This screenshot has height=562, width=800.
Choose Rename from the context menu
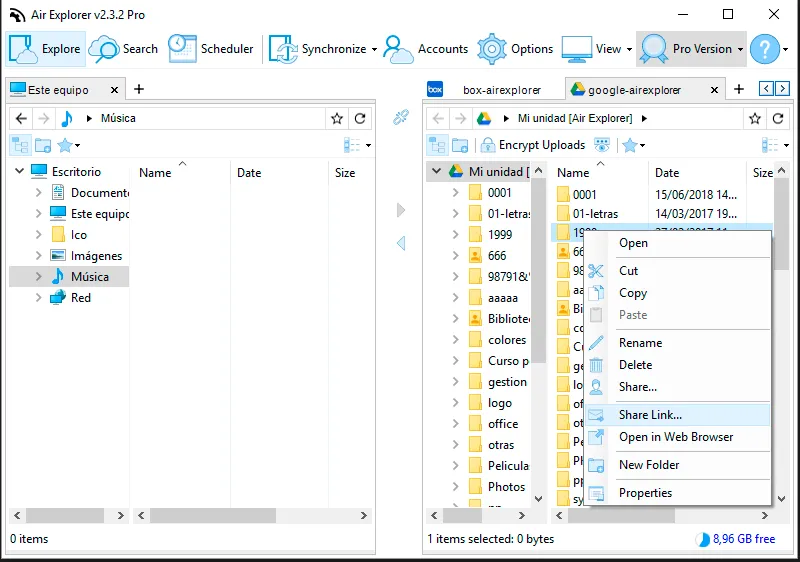click(677, 343)
